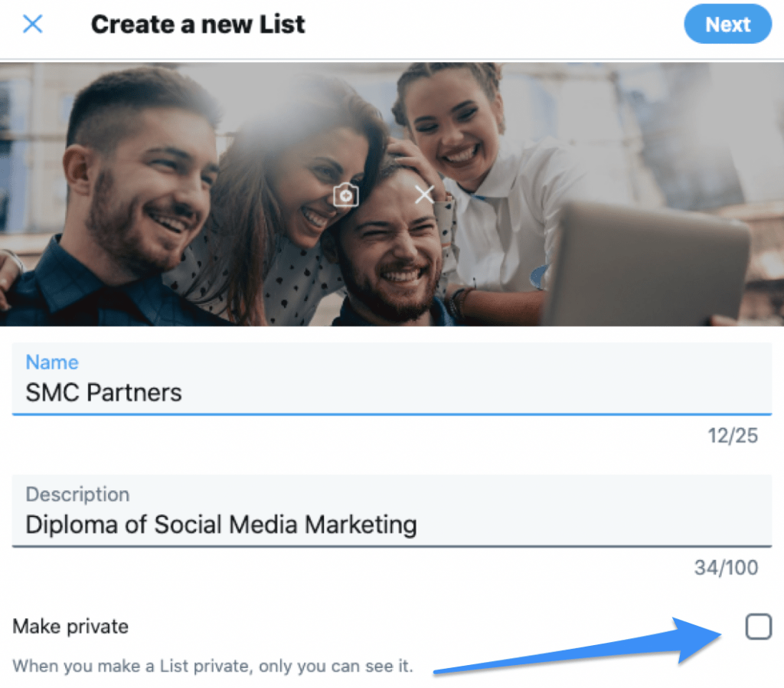Proceed by clicking Next
The width and height of the screenshot is (784, 688).
727,24
